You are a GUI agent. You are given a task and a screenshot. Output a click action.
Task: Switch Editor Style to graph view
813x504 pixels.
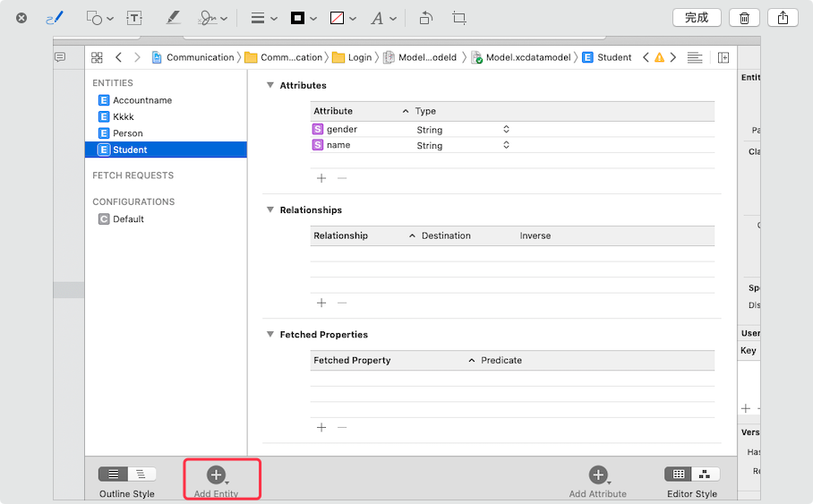[x=705, y=474]
